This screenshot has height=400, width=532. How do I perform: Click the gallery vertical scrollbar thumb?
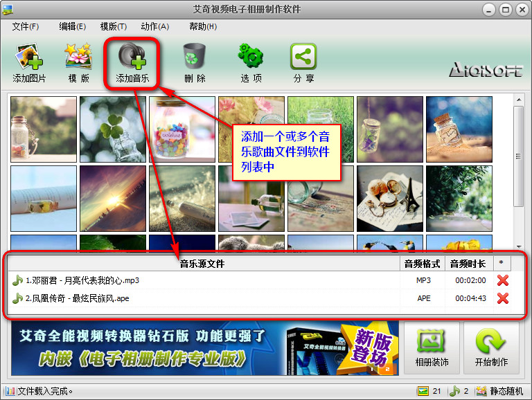coord(518,156)
